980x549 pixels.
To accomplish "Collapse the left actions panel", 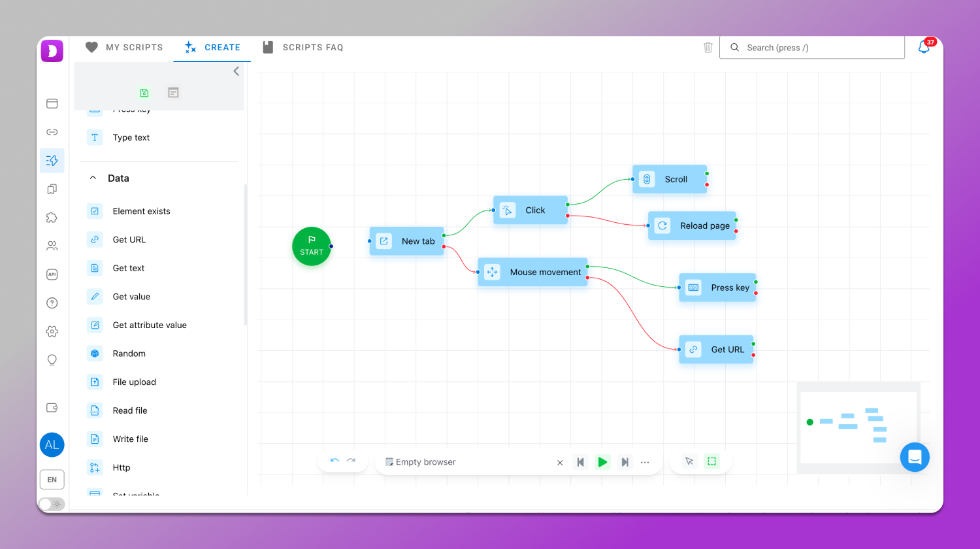I will (237, 71).
